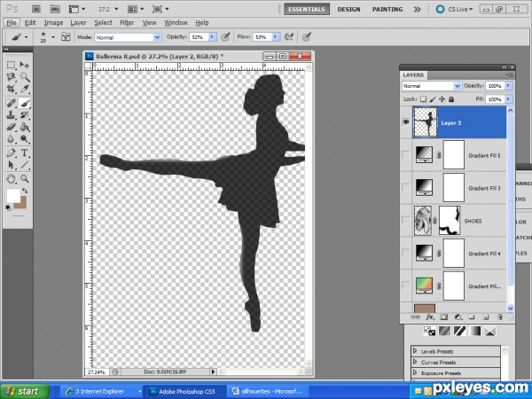
Task: Toggle the Brush panel button
Action: coord(66,36)
